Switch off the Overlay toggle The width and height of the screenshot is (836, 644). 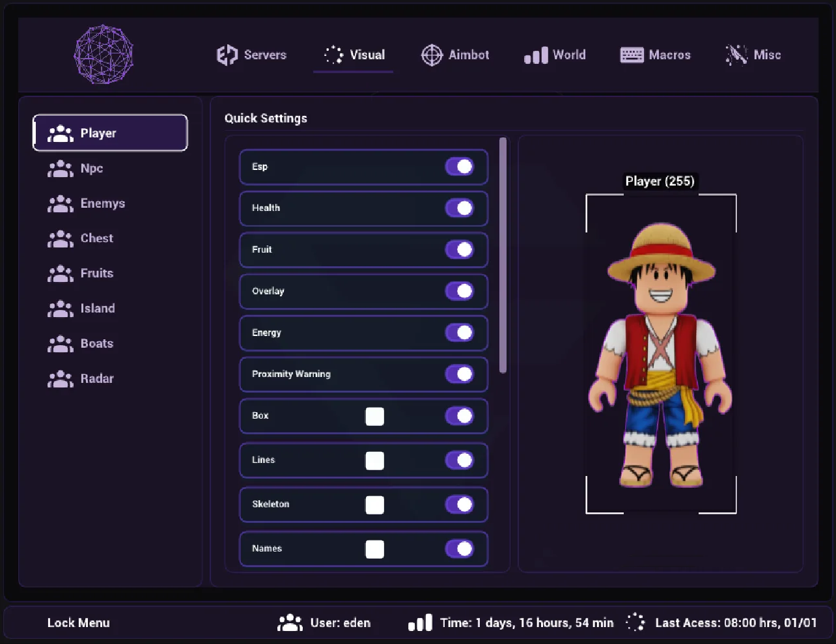460,291
